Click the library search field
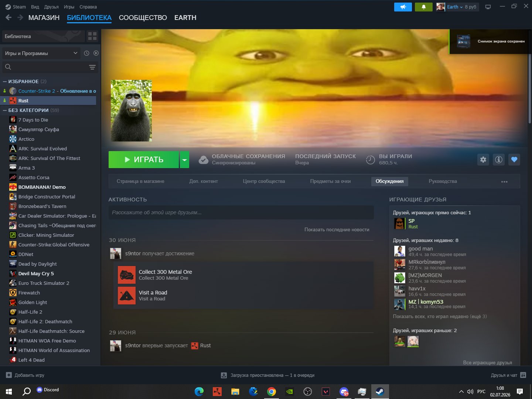Screen dimensions: 532x399 click(x=50, y=67)
